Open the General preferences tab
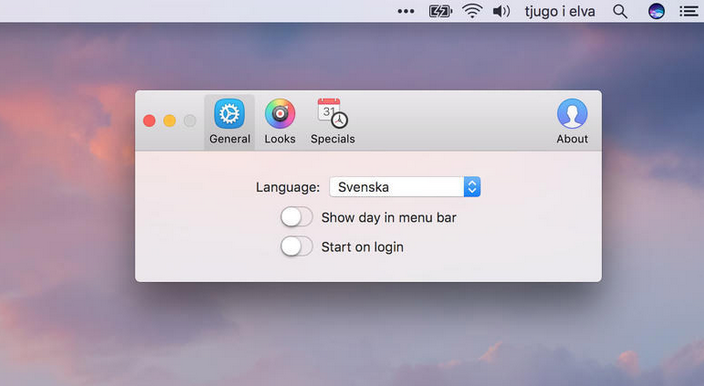 229,122
